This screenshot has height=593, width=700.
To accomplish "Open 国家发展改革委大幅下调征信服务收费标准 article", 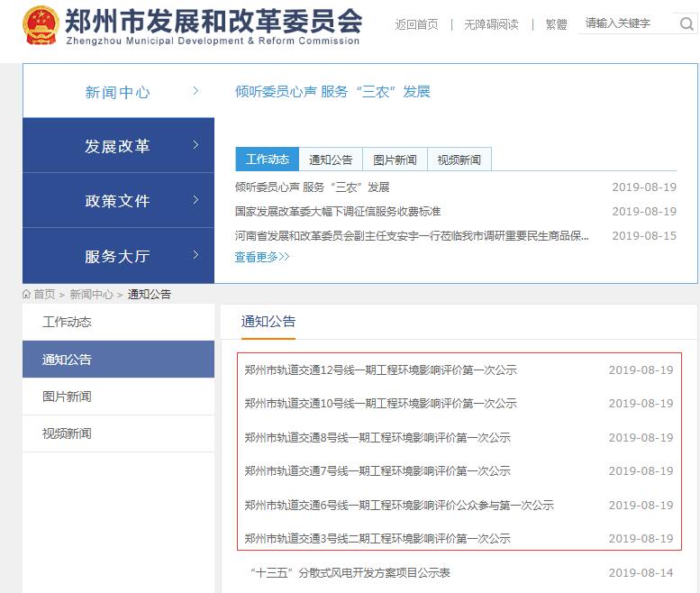I will coord(338,211).
